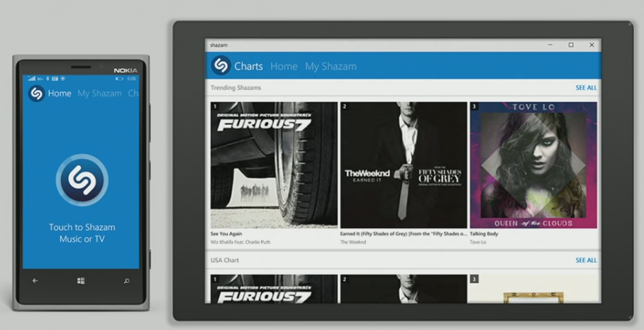Tap the phone's back arrow button
644x330 pixels.
point(35,281)
